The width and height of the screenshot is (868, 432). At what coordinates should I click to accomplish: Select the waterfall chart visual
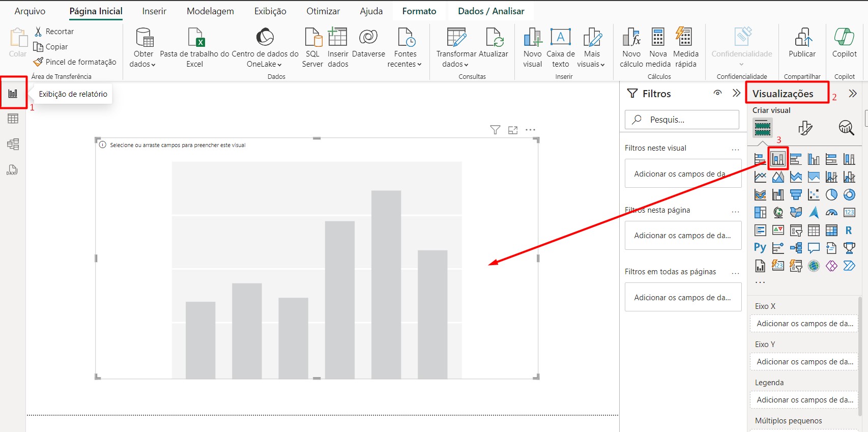(778, 194)
